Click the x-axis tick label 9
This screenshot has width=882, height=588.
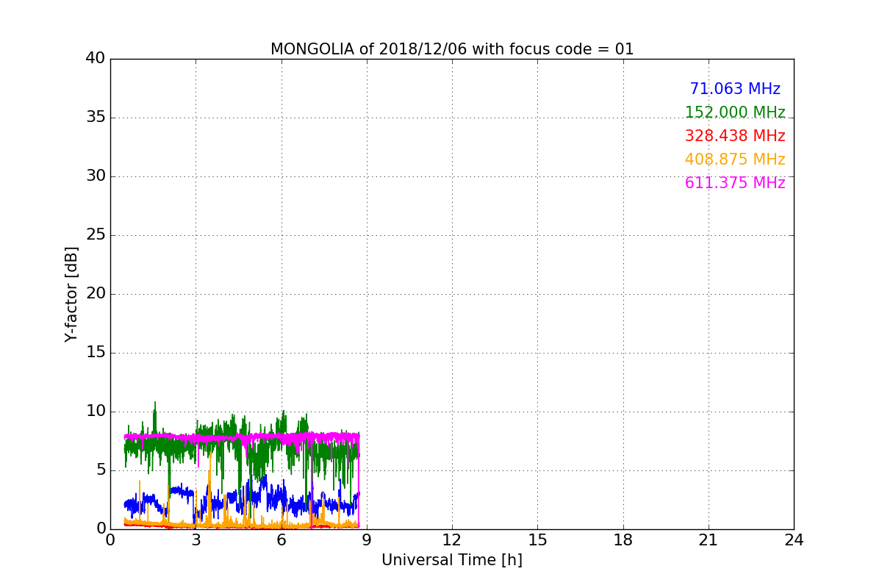pos(367,540)
